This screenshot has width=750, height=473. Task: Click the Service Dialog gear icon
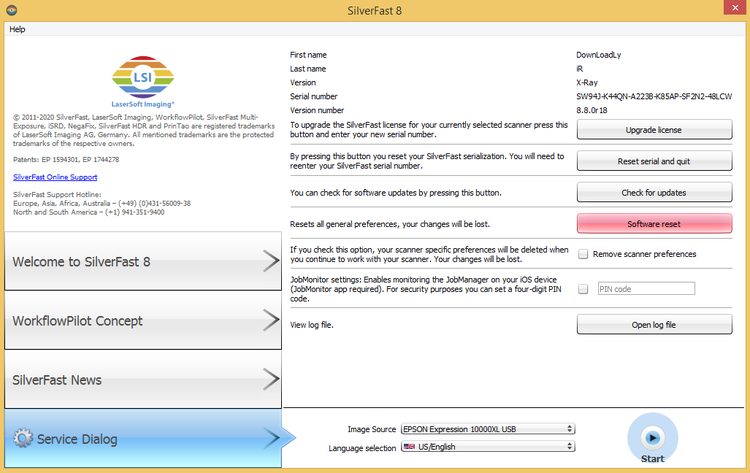pos(24,438)
